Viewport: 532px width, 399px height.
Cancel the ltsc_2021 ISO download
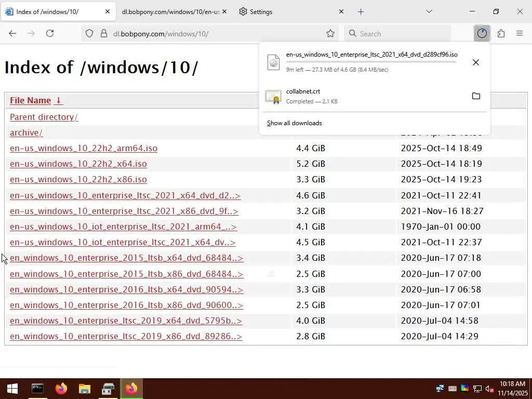pyautogui.click(x=476, y=62)
